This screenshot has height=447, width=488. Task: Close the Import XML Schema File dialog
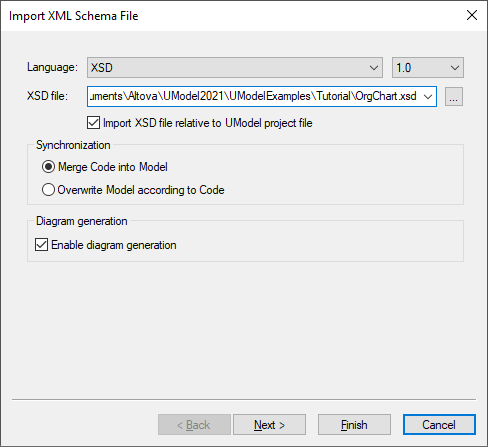[x=472, y=15]
